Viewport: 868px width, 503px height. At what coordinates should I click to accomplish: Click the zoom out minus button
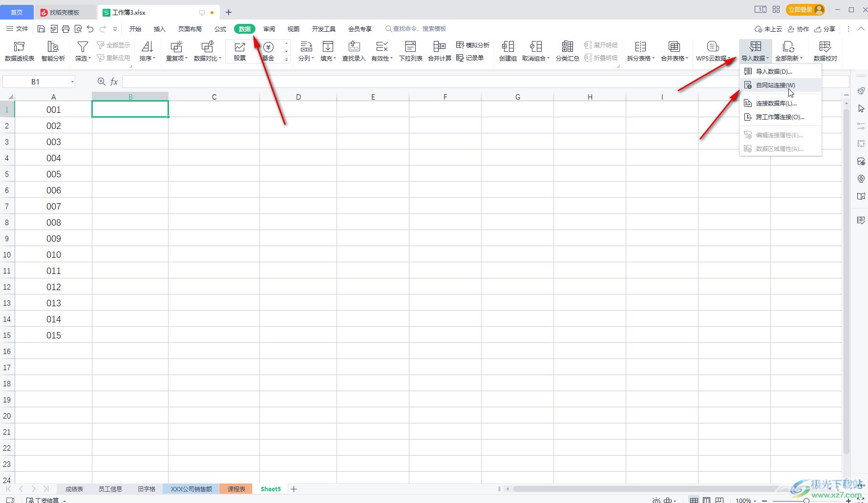point(764,501)
